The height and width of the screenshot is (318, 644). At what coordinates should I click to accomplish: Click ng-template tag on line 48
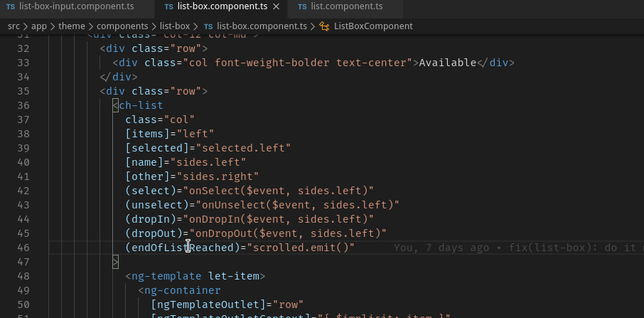point(166,276)
